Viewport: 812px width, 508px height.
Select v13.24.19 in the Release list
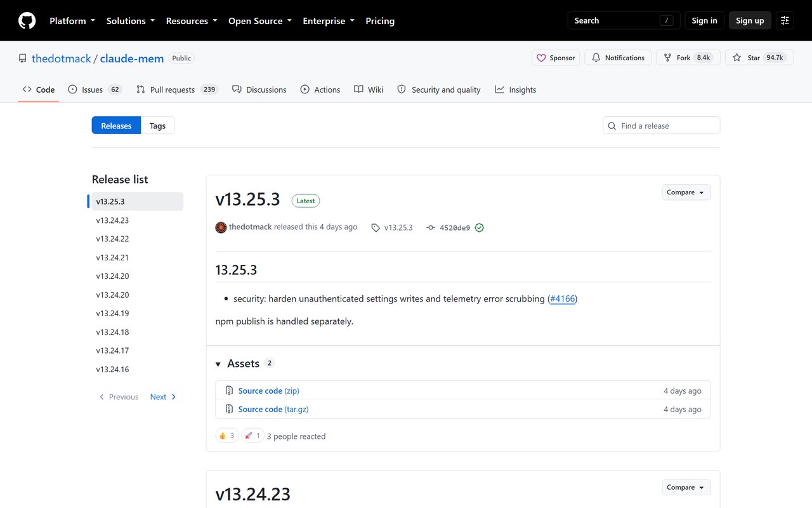138,313
